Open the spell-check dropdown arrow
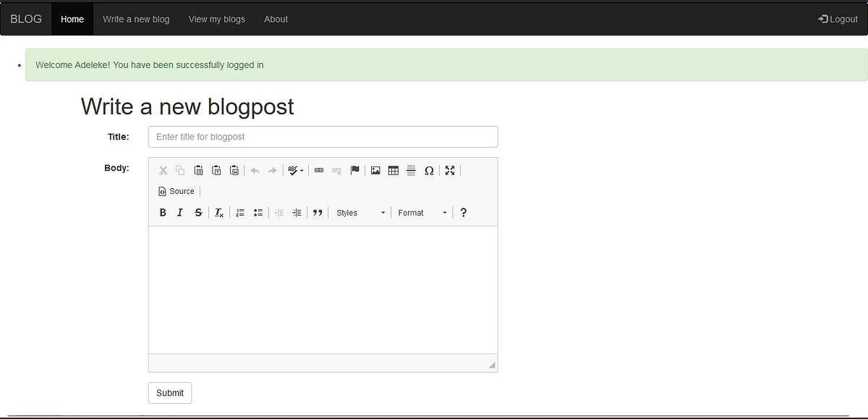 point(302,170)
